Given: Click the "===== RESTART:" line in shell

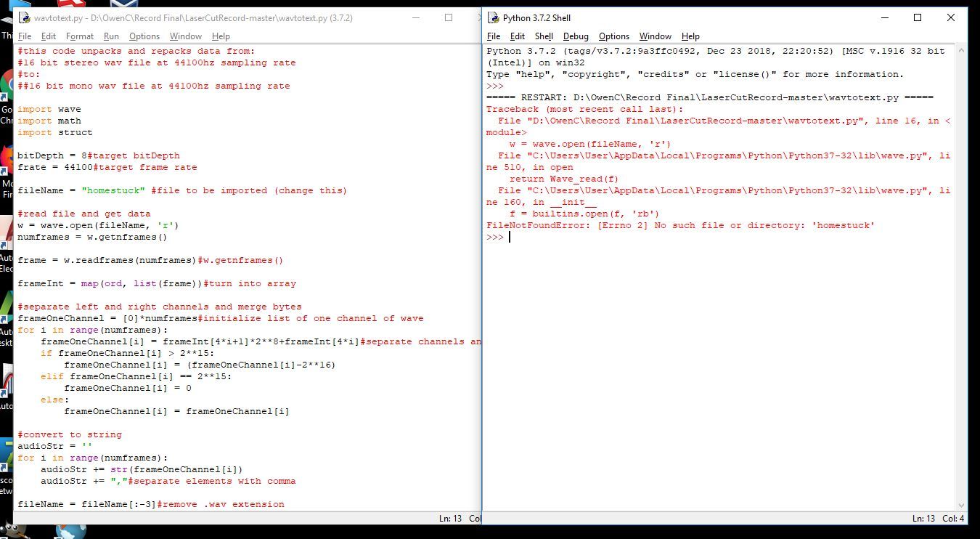Looking at the screenshot, I should click(x=710, y=98).
